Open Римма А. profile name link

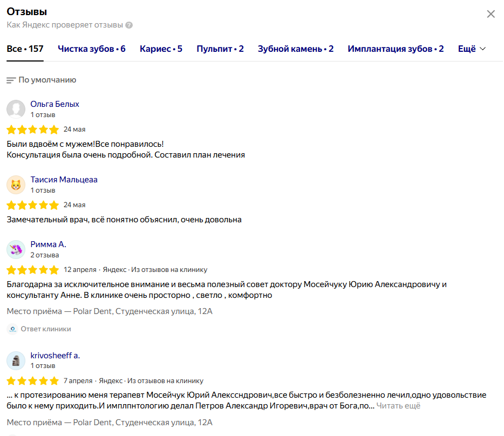click(x=48, y=244)
